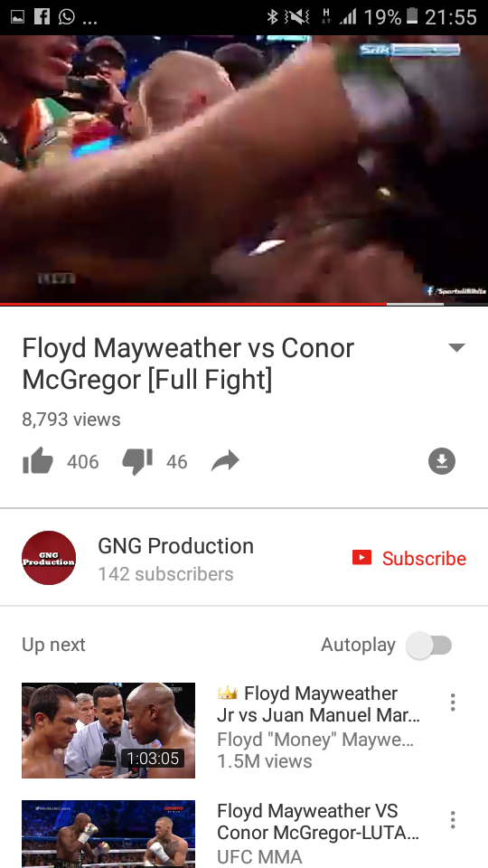488x868 pixels.
Task: Download the video with the download icon
Action: pyautogui.click(x=442, y=461)
